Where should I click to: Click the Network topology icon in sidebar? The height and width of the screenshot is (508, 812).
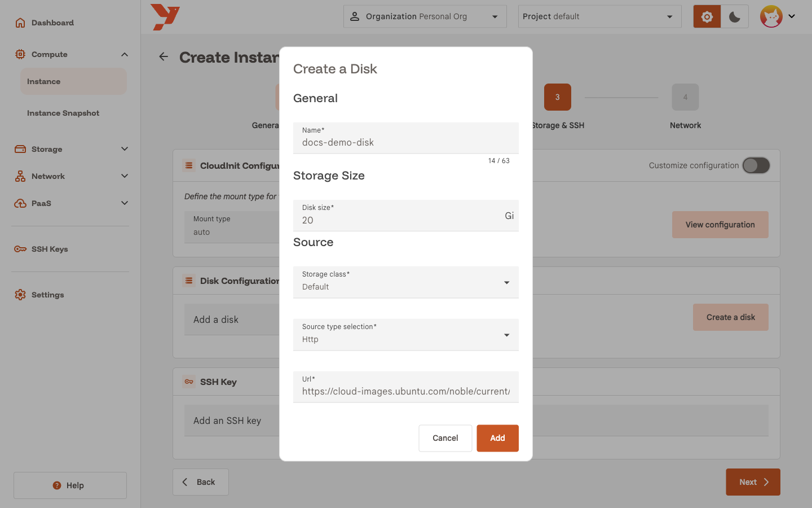20,176
